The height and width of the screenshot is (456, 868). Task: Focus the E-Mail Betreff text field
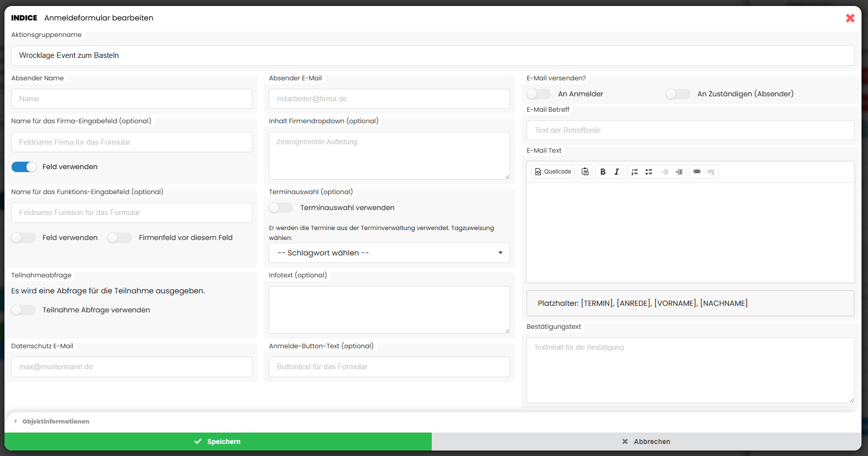tap(690, 130)
